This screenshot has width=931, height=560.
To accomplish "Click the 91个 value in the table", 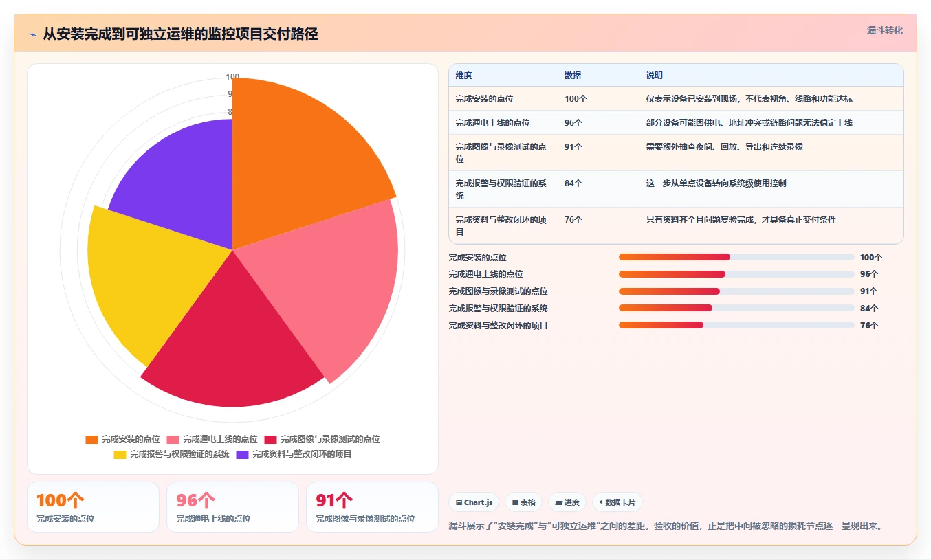I will click(573, 147).
